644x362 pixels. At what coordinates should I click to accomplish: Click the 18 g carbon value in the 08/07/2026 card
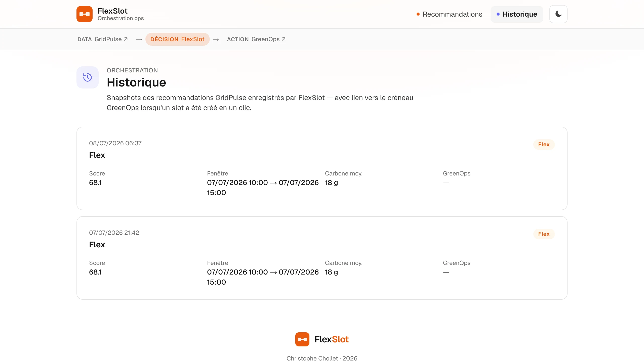331,183
